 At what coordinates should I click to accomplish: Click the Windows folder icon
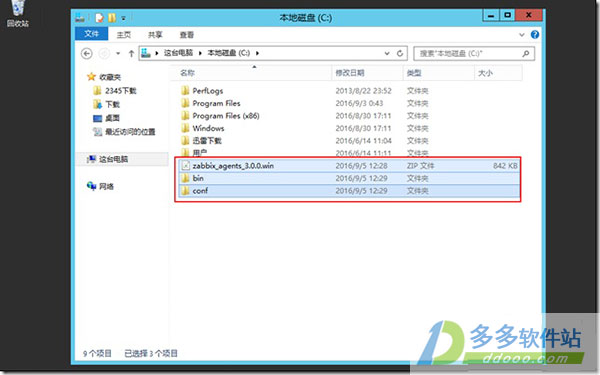[x=185, y=128]
